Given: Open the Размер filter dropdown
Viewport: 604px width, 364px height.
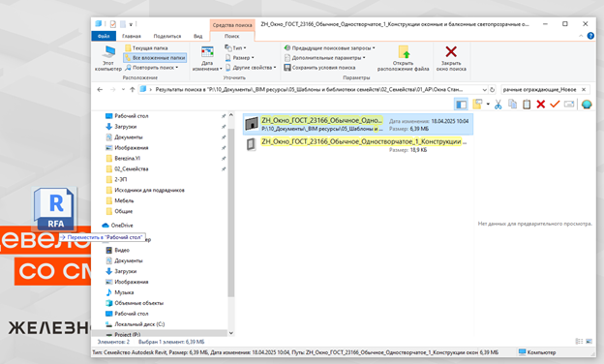Looking at the screenshot, I should 239,58.
